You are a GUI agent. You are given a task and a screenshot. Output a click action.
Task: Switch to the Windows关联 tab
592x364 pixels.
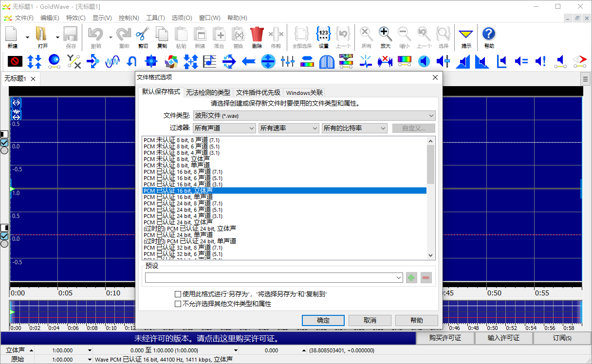(304, 92)
